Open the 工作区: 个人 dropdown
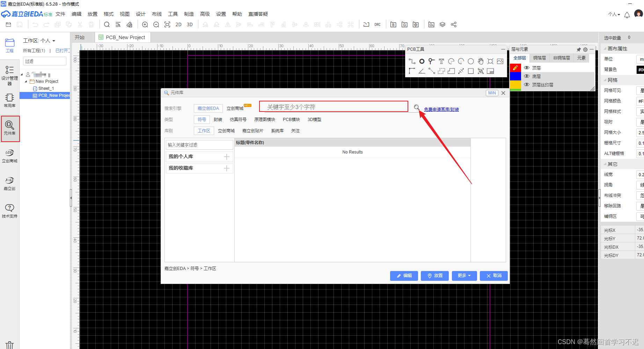The height and width of the screenshot is (349, 644). click(x=39, y=41)
